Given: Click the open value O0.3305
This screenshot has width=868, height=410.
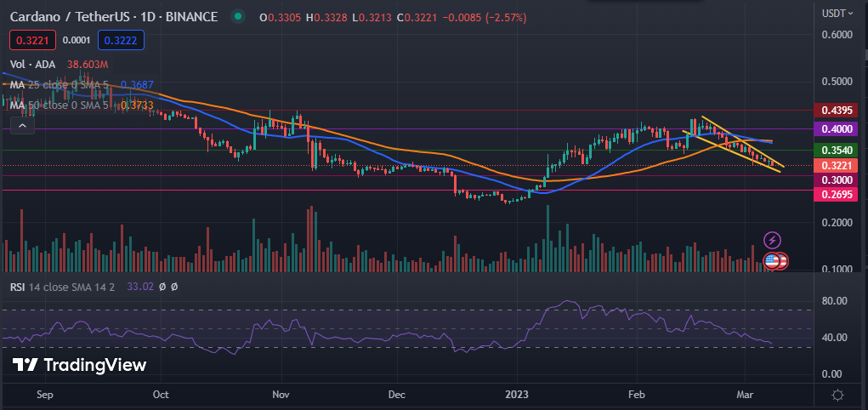Looking at the screenshot, I should [x=281, y=17].
